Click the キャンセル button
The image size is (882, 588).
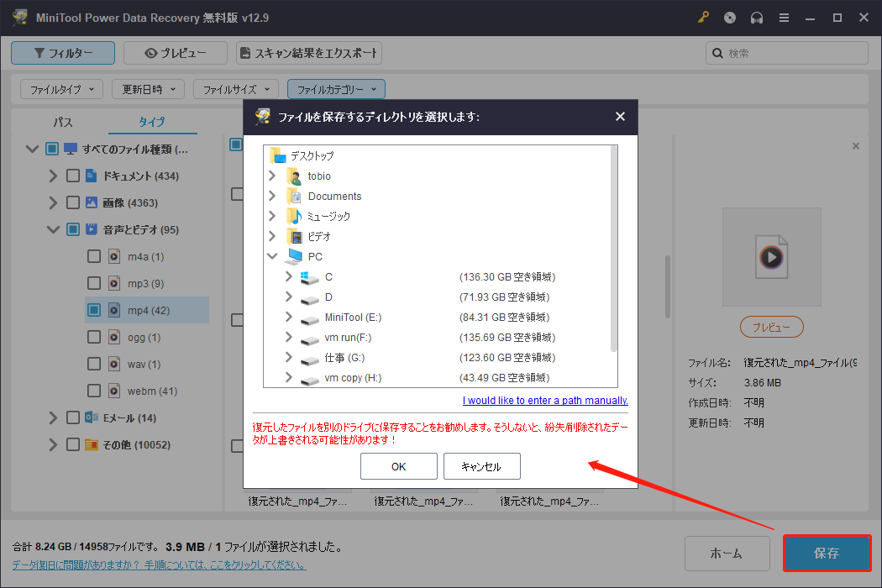coord(481,466)
